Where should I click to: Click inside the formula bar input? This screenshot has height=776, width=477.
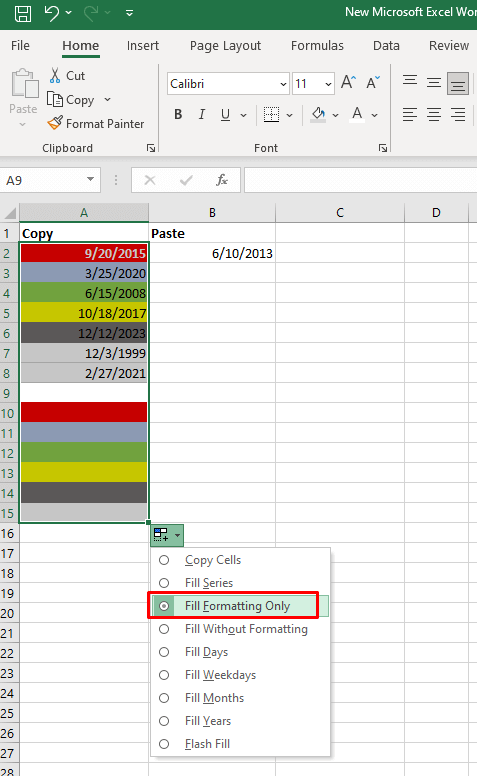coord(360,180)
